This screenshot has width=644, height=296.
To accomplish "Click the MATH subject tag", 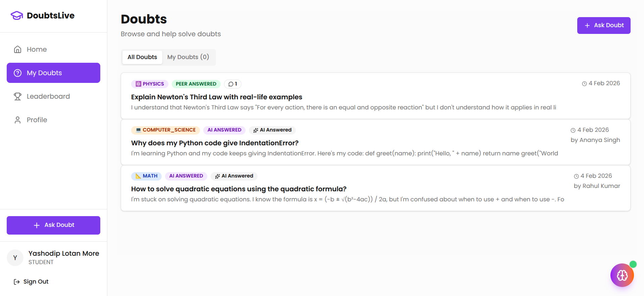I will (146, 176).
